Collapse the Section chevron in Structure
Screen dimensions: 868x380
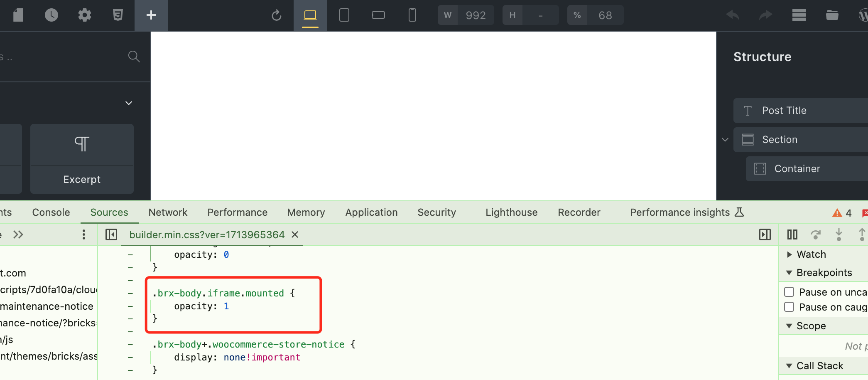pyautogui.click(x=725, y=140)
